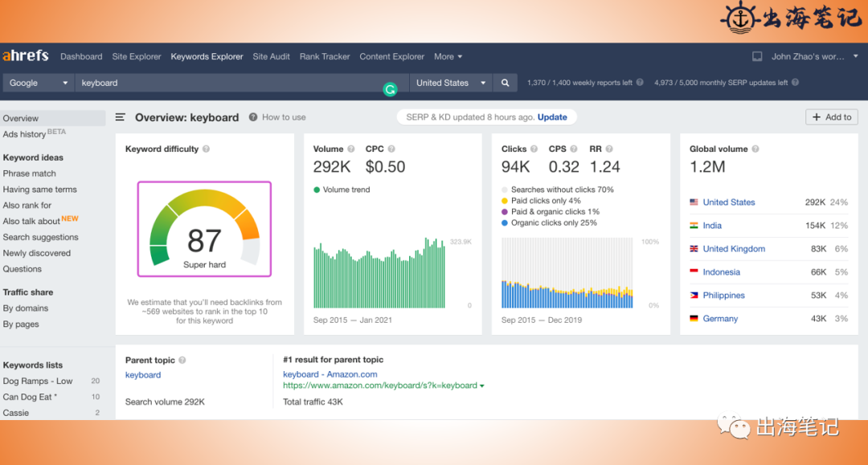Click the Keyword difficulty help question icon

(x=206, y=149)
